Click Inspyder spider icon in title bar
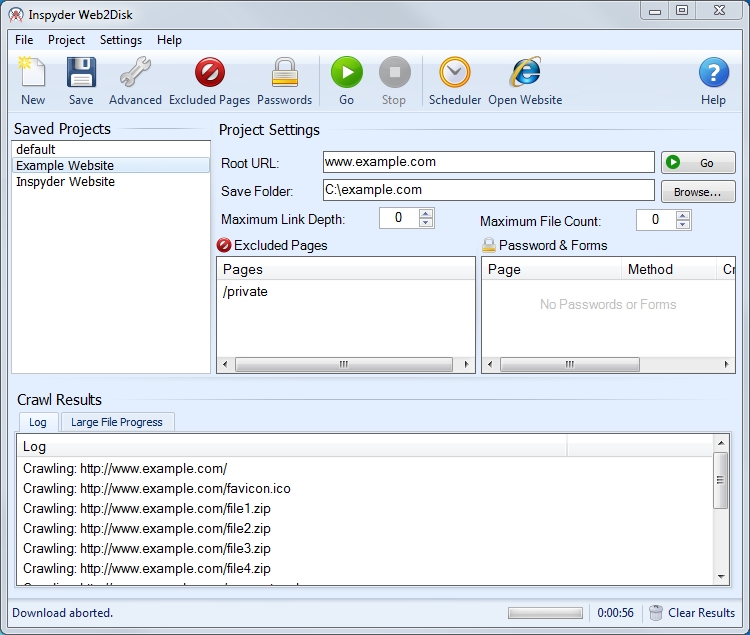Screen dimensions: 750x635 coord(16,15)
